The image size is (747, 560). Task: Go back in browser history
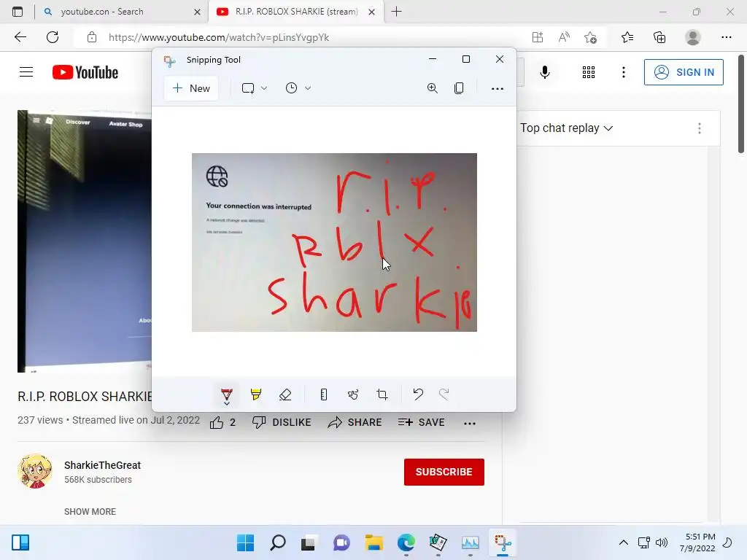20,37
